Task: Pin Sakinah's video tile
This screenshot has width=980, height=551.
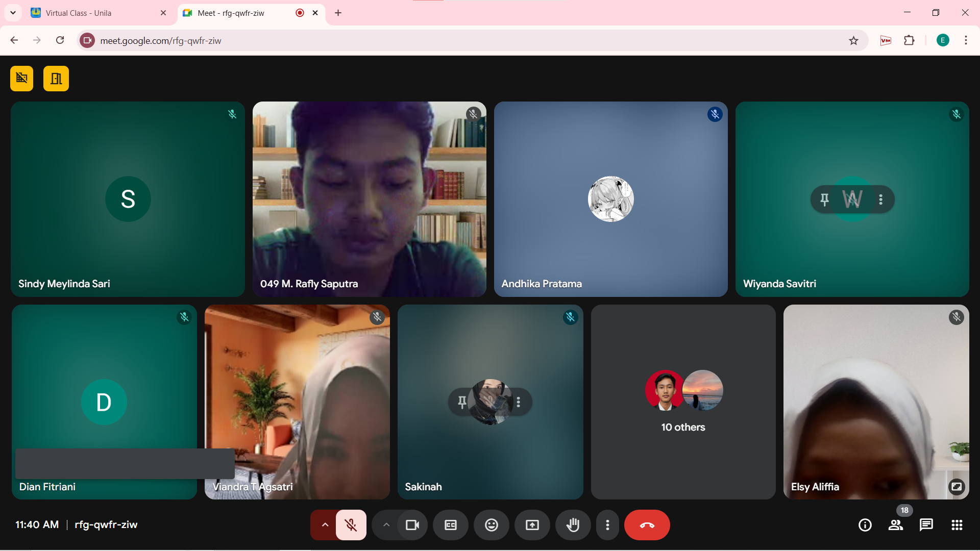Action: [462, 402]
